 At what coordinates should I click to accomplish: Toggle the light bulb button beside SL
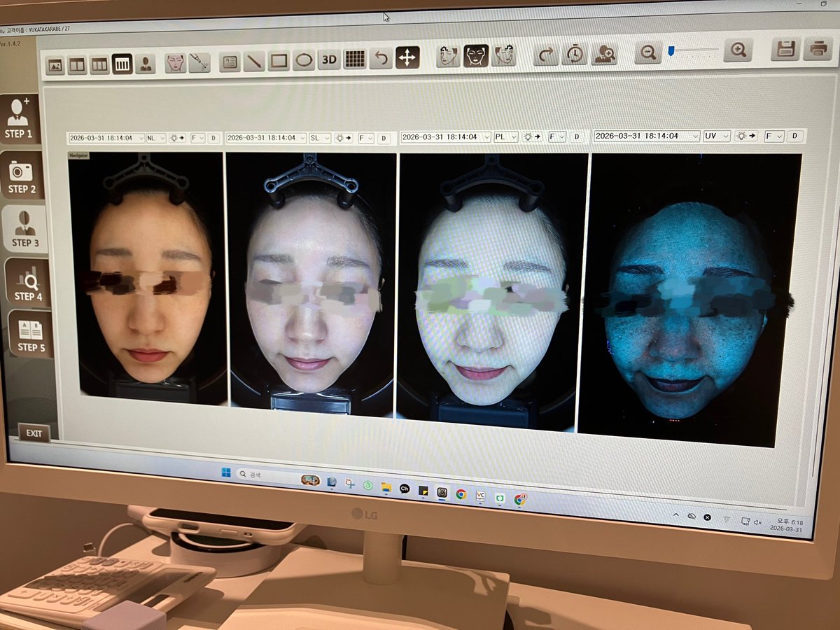coord(343,138)
